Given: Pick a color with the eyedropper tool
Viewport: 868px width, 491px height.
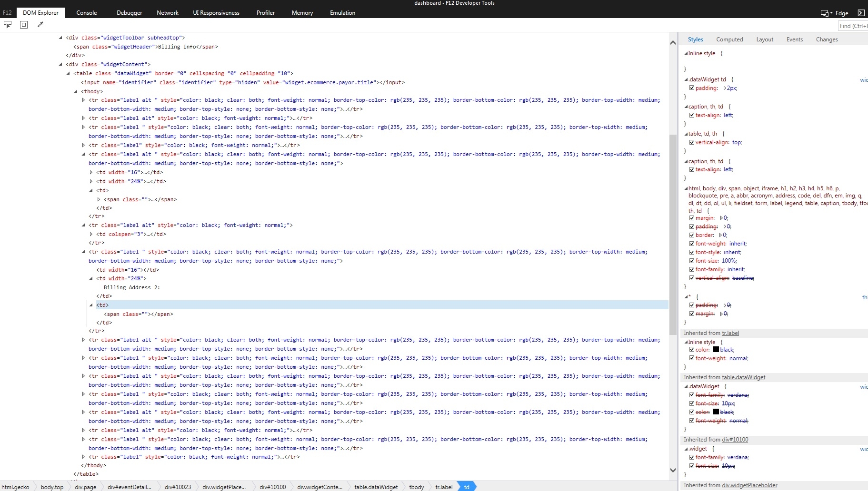Looking at the screenshot, I should [40, 25].
